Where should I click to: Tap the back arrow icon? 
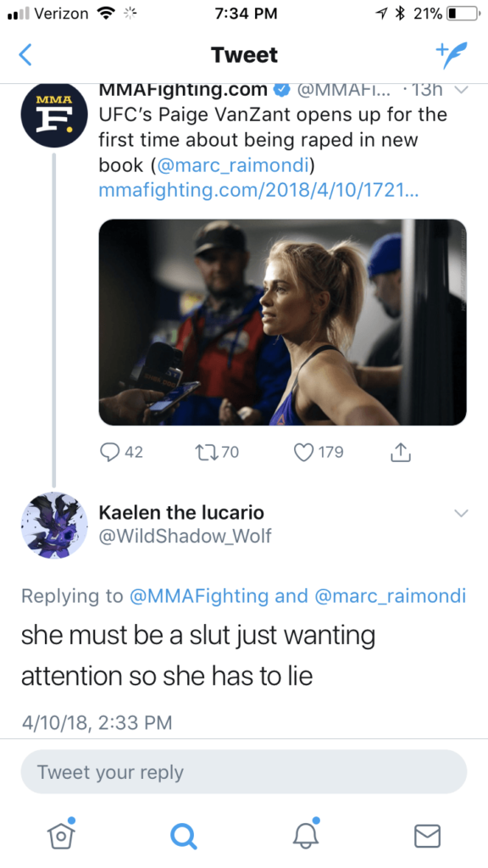click(25, 55)
